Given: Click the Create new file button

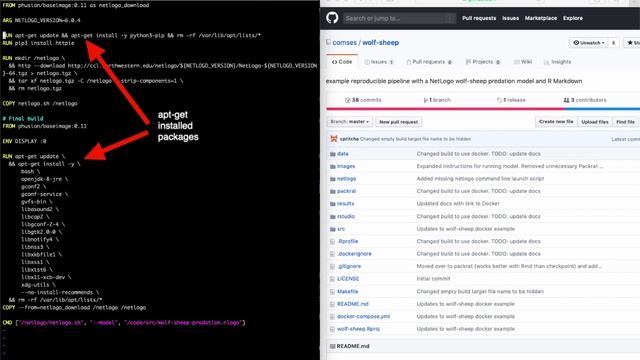Looking at the screenshot, I should click(556, 122).
